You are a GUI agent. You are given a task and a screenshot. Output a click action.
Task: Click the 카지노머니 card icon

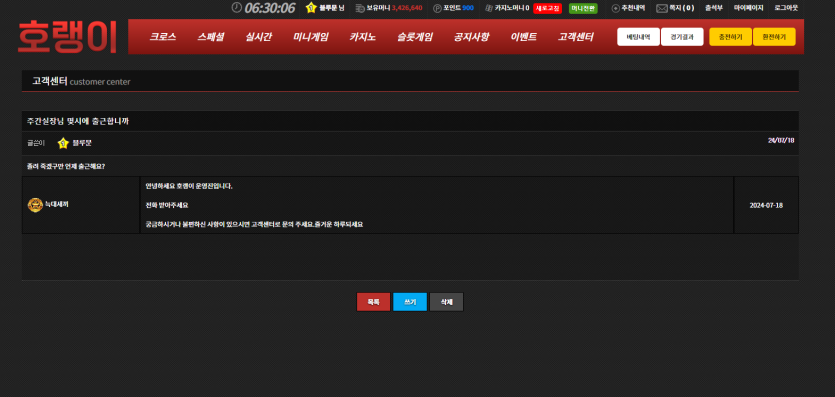[489, 8]
